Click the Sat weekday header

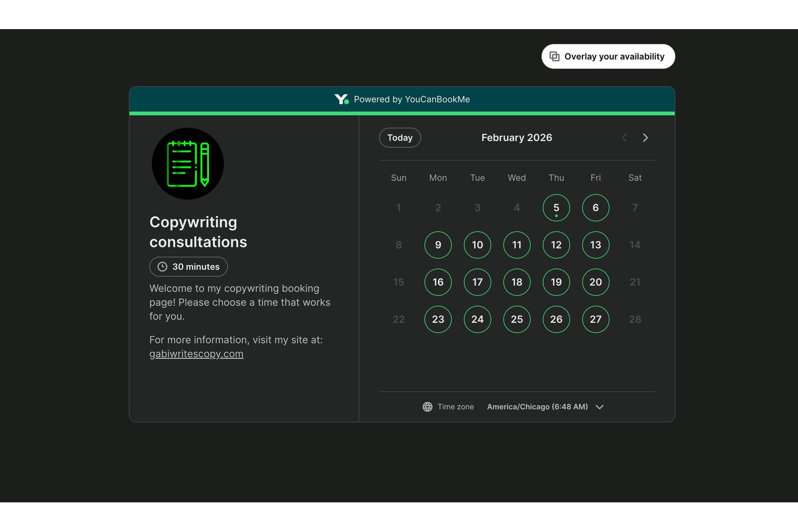(x=635, y=178)
